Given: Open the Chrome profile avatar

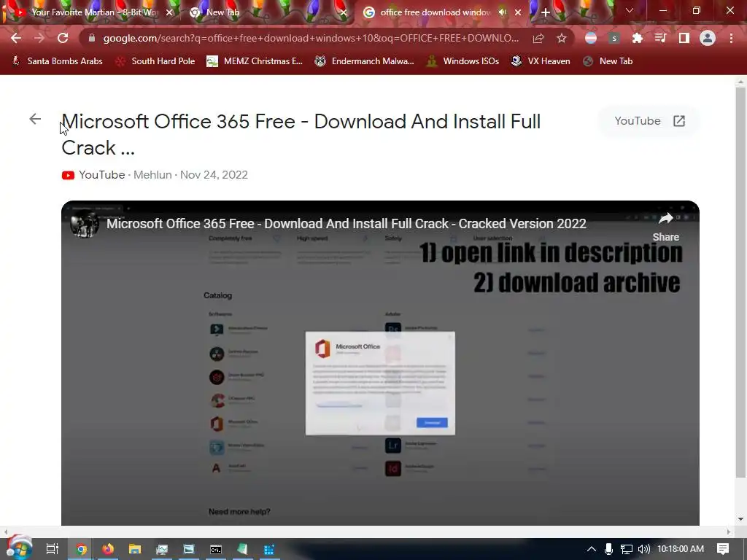Looking at the screenshot, I should tap(708, 38).
